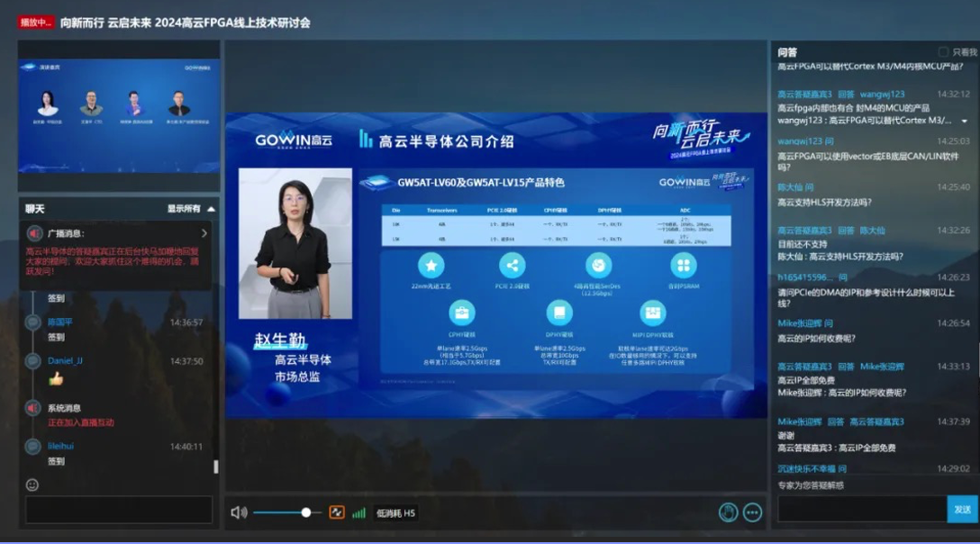The image size is (980, 544).
Task: Click user name 陈国平 in chat
Action: (60, 322)
